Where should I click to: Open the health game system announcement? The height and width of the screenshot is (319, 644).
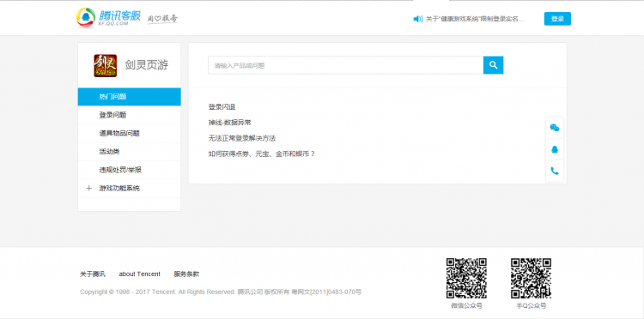click(x=475, y=19)
